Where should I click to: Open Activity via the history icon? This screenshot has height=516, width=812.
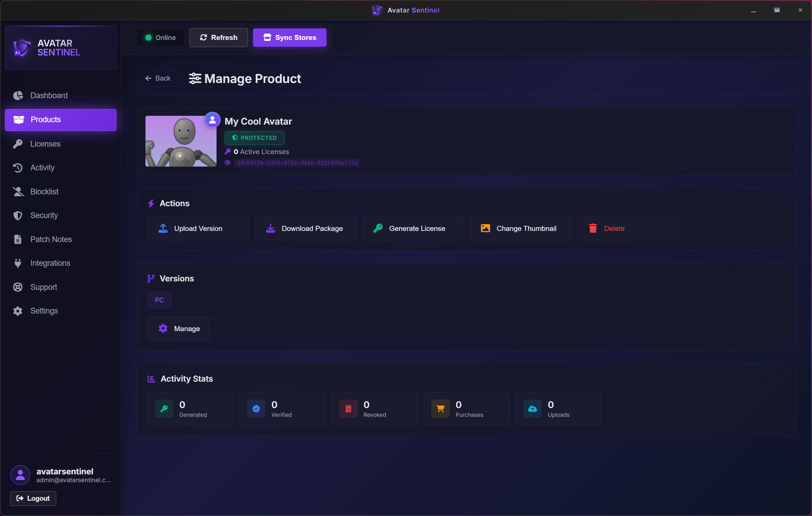18,167
